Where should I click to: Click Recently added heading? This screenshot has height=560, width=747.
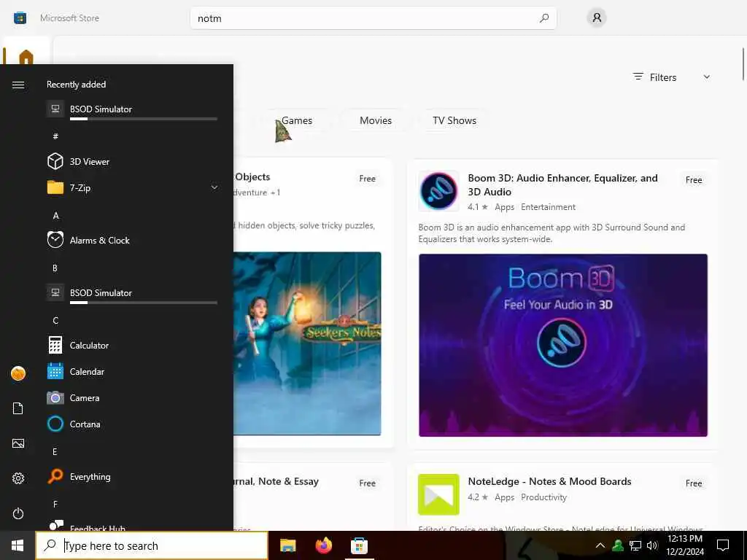pyautogui.click(x=76, y=85)
